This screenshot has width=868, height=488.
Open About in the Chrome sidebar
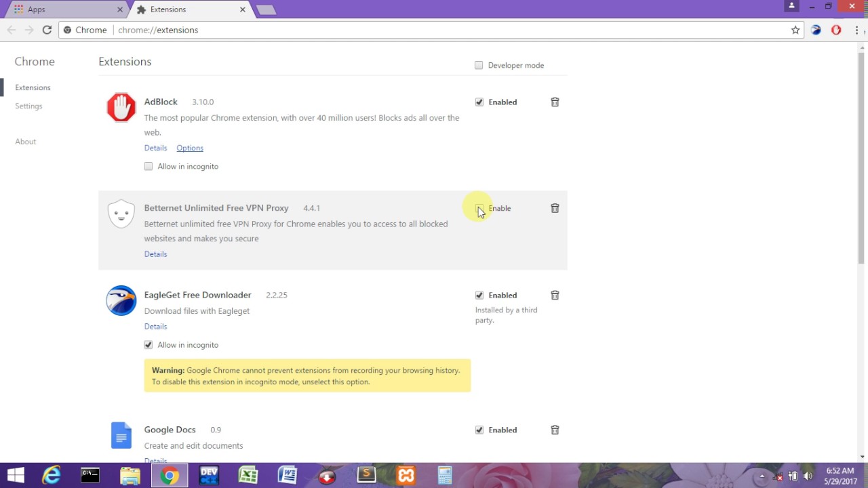[x=26, y=142]
